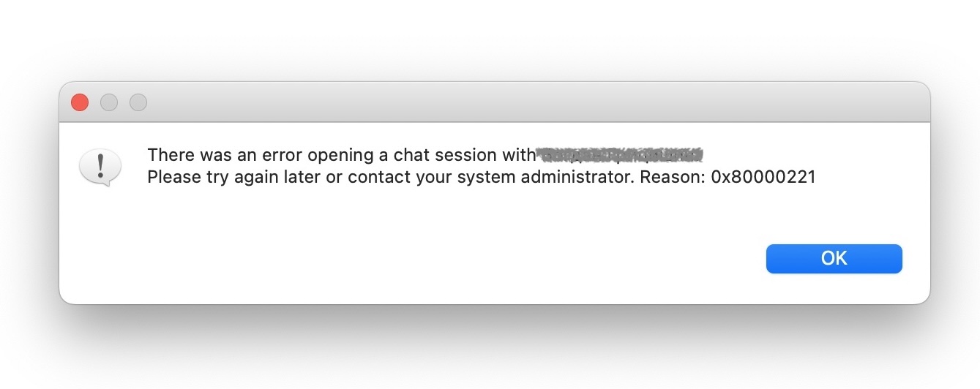Close the error dialog with red button
980x389 pixels.
tap(80, 102)
